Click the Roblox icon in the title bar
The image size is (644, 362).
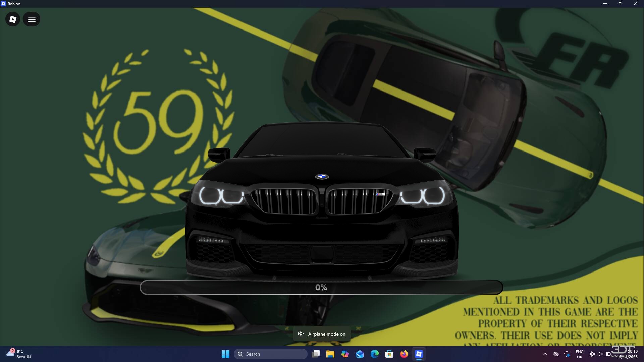[3, 4]
